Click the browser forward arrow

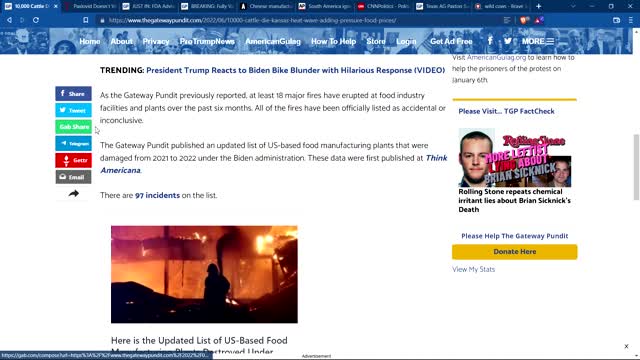pos(22,20)
